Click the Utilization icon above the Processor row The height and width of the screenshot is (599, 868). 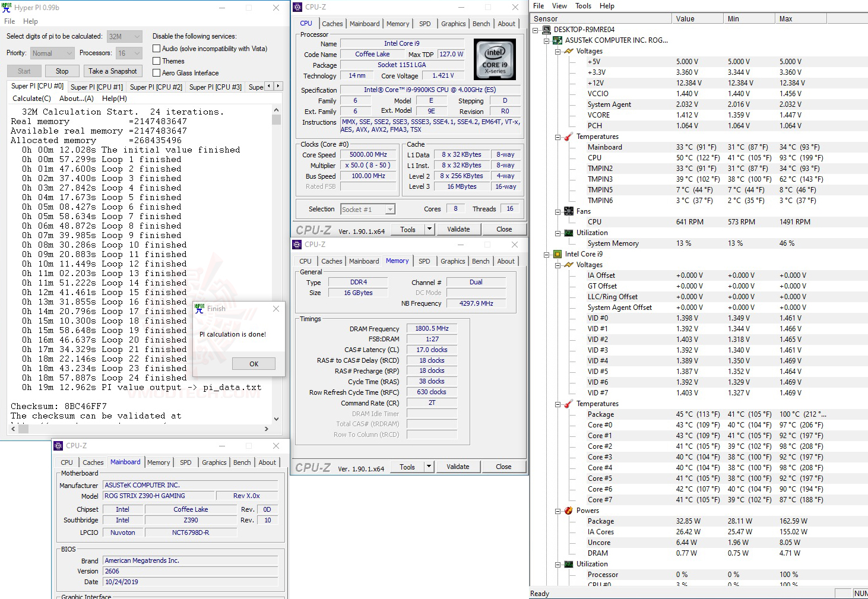[569, 564]
